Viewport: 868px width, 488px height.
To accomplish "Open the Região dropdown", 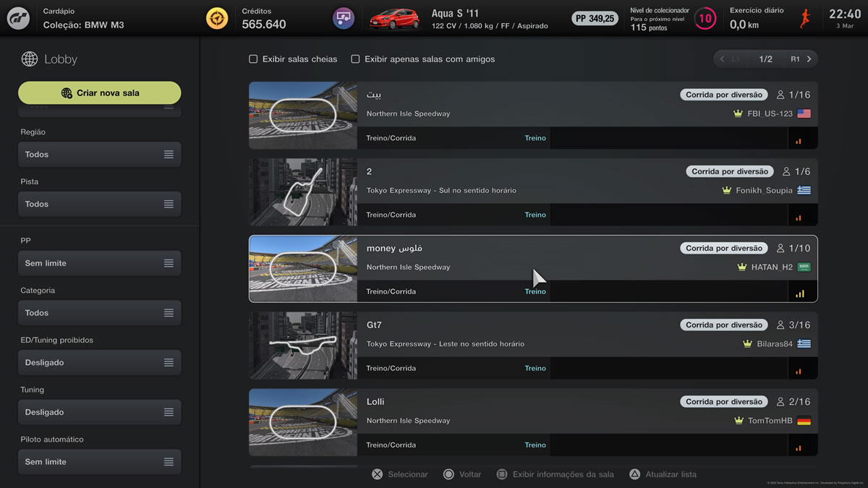I will [x=100, y=154].
